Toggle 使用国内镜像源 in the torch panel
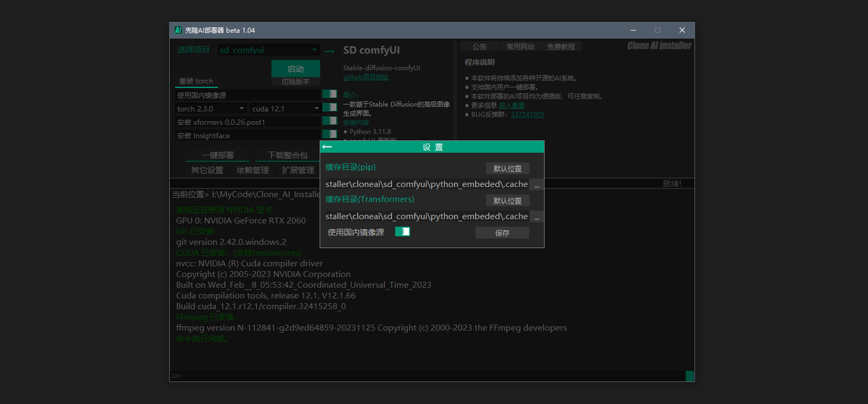This screenshot has width=868, height=404. click(x=329, y=94)
